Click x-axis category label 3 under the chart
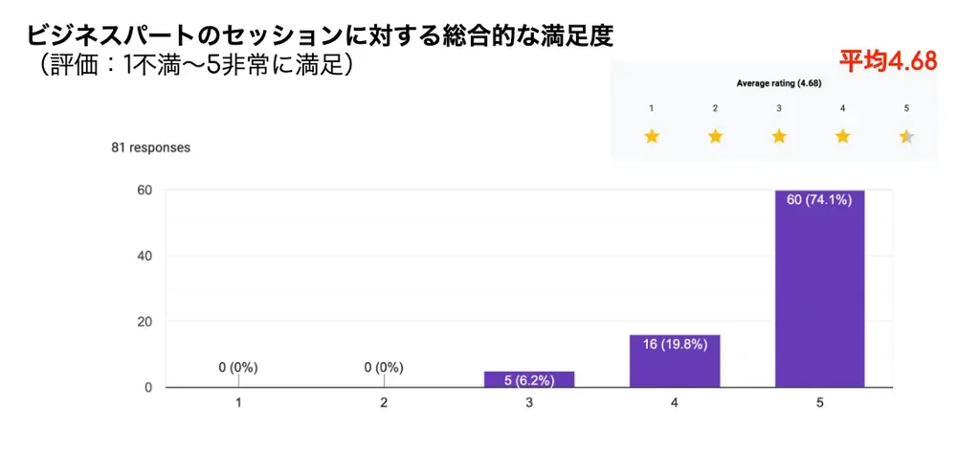The image size is (980, 454). 529,403
